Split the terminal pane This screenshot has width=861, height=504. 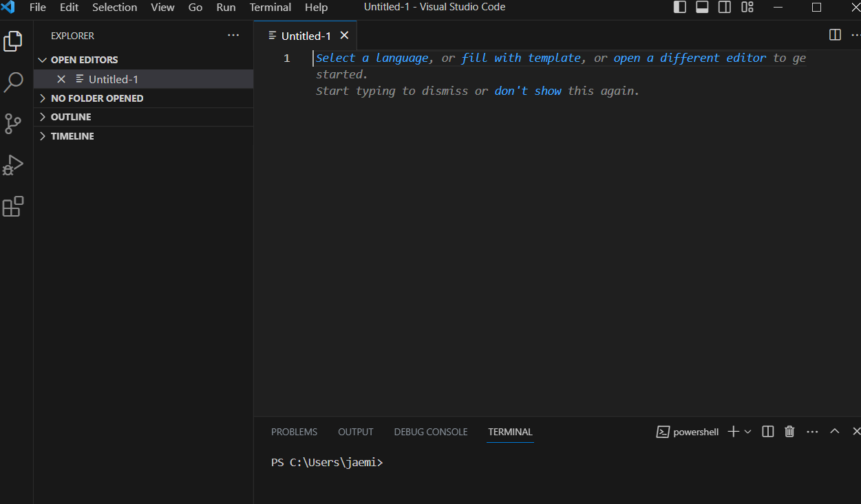point(768,432)
